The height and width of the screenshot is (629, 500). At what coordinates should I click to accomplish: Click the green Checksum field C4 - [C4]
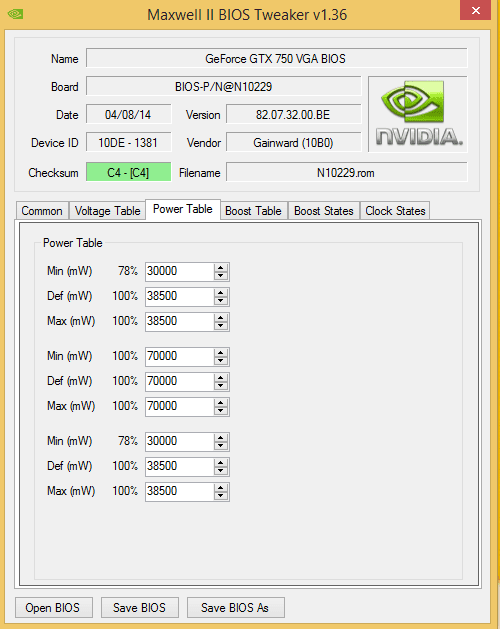click(x=128, y=172)
